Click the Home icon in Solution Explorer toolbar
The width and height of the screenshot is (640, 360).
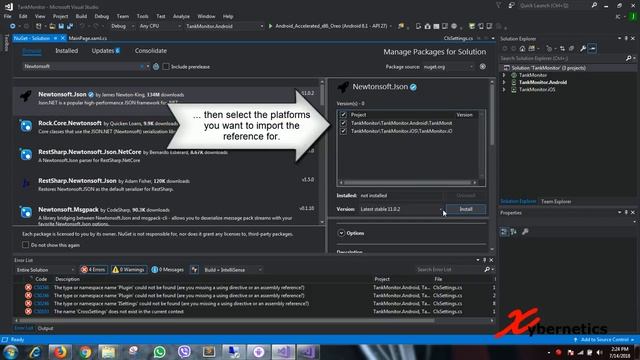click(522, 49)
